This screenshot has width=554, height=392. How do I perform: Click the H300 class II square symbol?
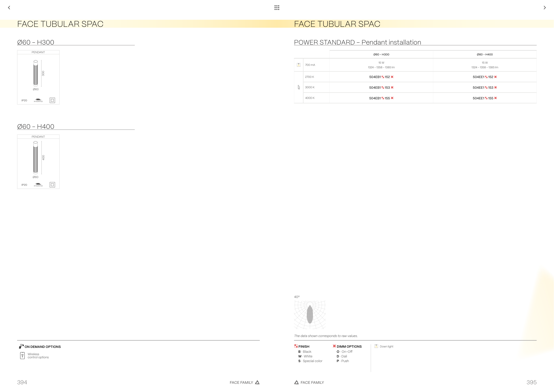pos(52,100)
